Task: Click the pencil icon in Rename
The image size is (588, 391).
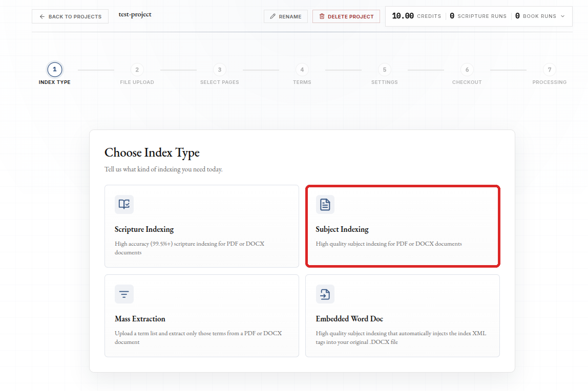Action: pos(272,16)
